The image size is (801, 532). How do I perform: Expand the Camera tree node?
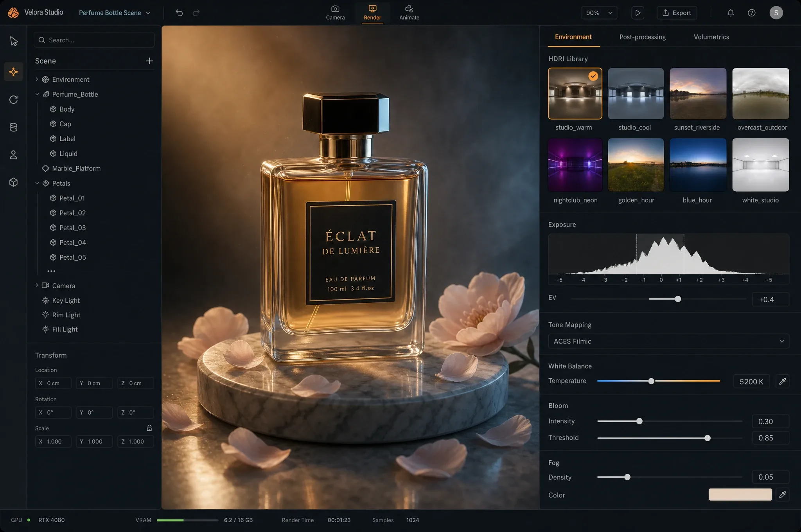coord(37,286)
